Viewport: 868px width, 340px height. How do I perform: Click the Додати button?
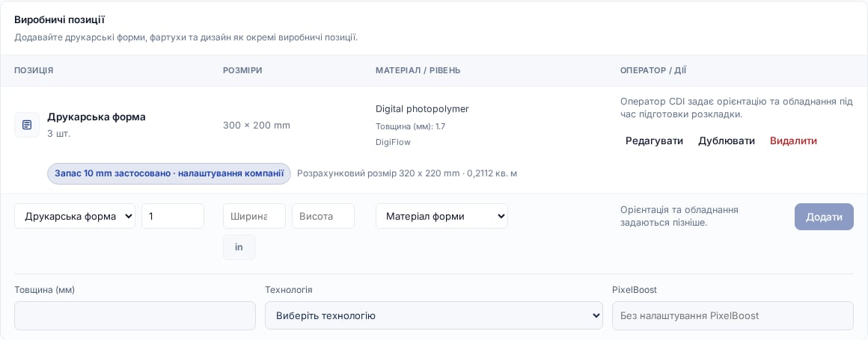pos(824,217)
